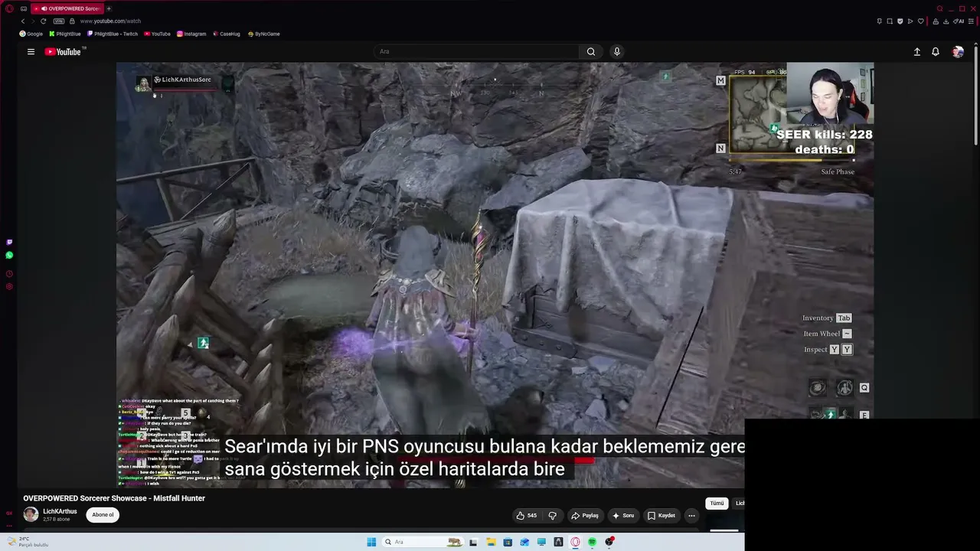Screen dimensions: 980x551
Task: Click the LichKArthus channel avatar
Action: (31, 514)
